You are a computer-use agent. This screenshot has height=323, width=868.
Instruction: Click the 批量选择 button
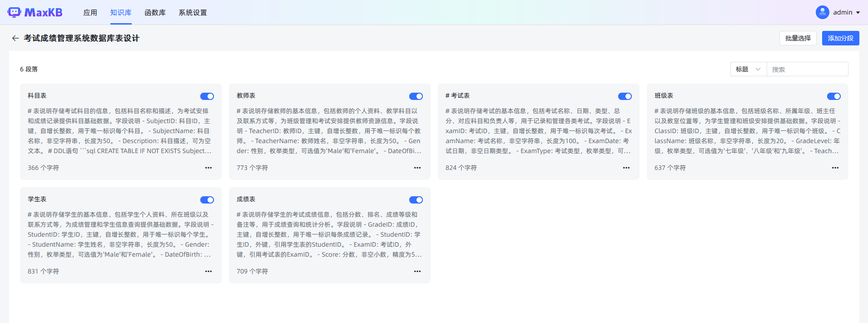[798, 38]
